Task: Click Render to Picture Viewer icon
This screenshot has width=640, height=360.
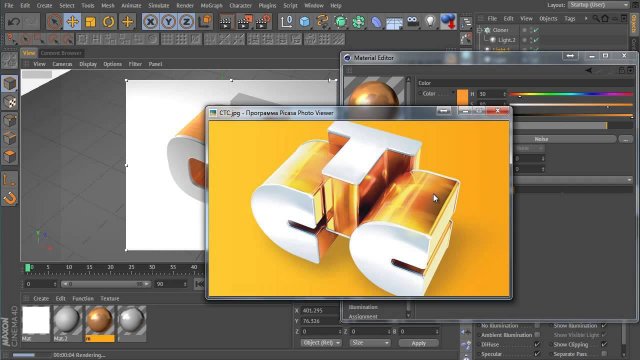Action: 244,22
